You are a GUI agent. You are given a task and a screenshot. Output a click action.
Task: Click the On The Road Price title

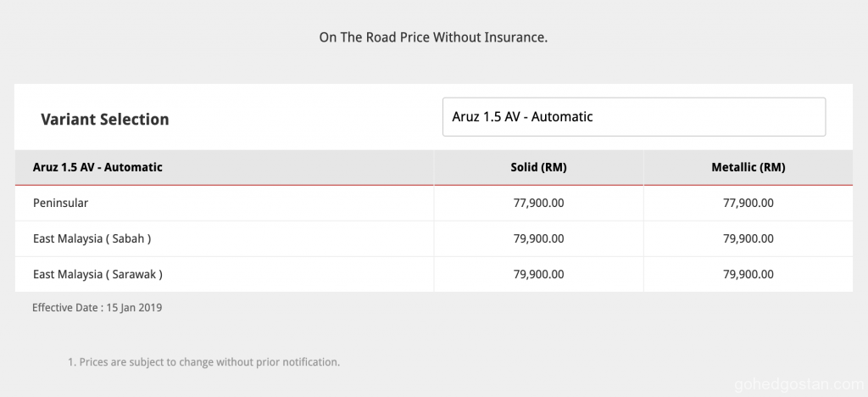(x=433, y=37)
